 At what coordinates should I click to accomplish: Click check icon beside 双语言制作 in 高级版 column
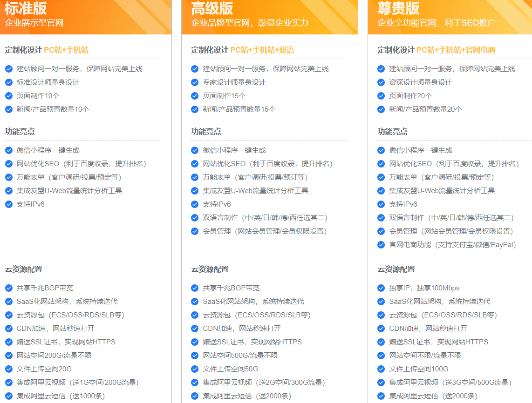(x=195, y=218)
